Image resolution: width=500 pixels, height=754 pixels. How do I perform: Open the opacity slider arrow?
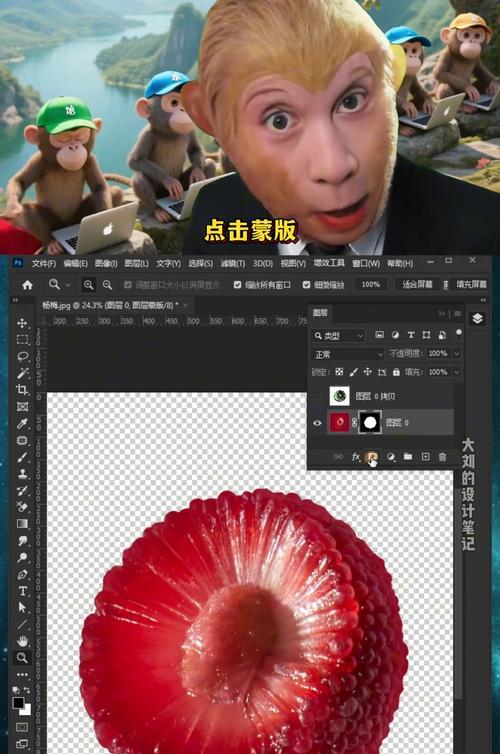(x=456, y=353)
